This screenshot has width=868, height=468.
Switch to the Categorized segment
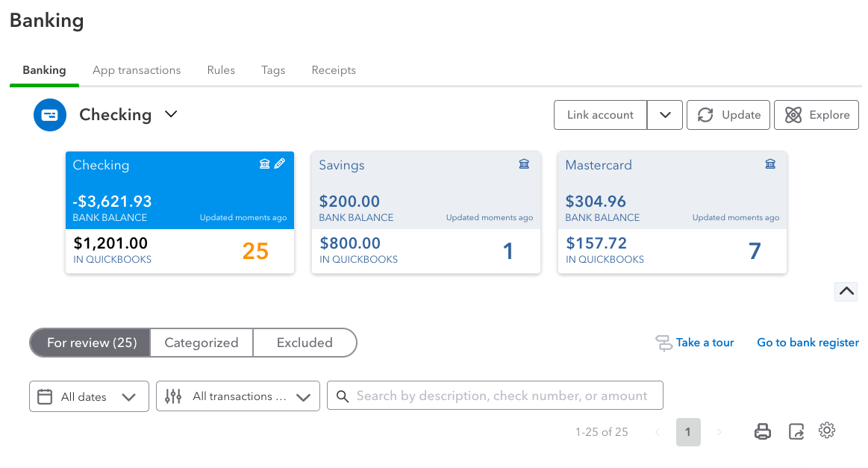coord(202,343)
